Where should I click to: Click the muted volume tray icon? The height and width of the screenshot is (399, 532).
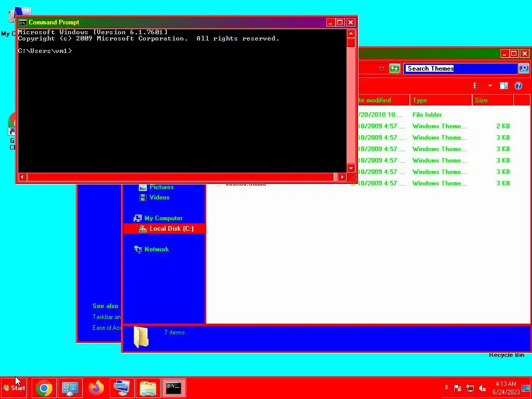click(x=483, y=388)
